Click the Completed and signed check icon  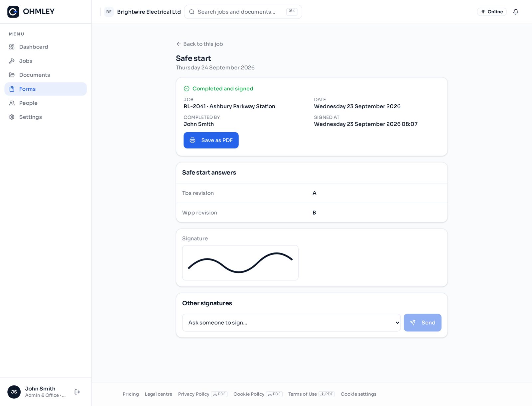click(187, 89)
